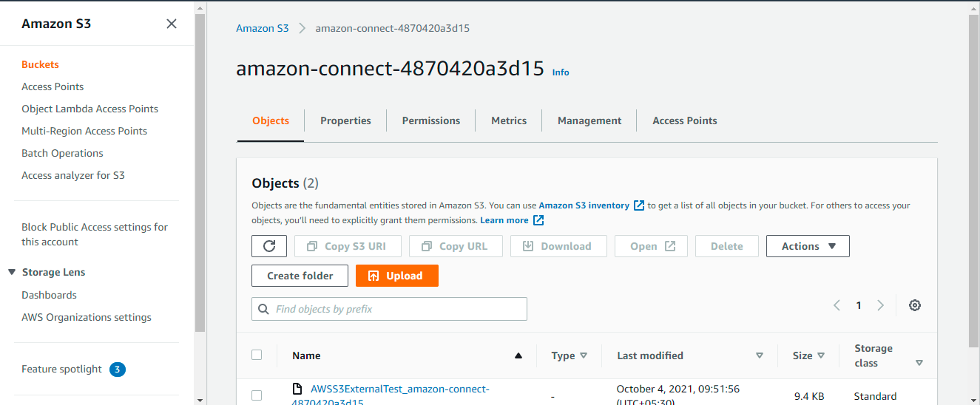Image resolution: width=980 pixels, height=405 pixels.
Task: Click the Info link beside bucket name
Action: tap(561, 72)
